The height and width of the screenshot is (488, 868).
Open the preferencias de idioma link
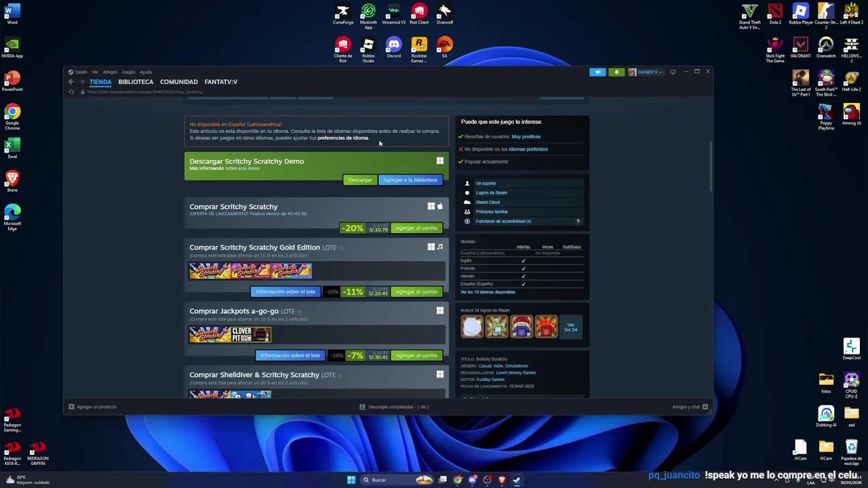click(342, 138)
